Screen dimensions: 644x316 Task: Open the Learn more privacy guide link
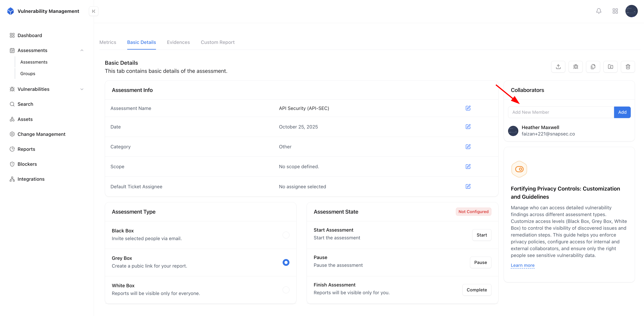(x=522, y=265)
